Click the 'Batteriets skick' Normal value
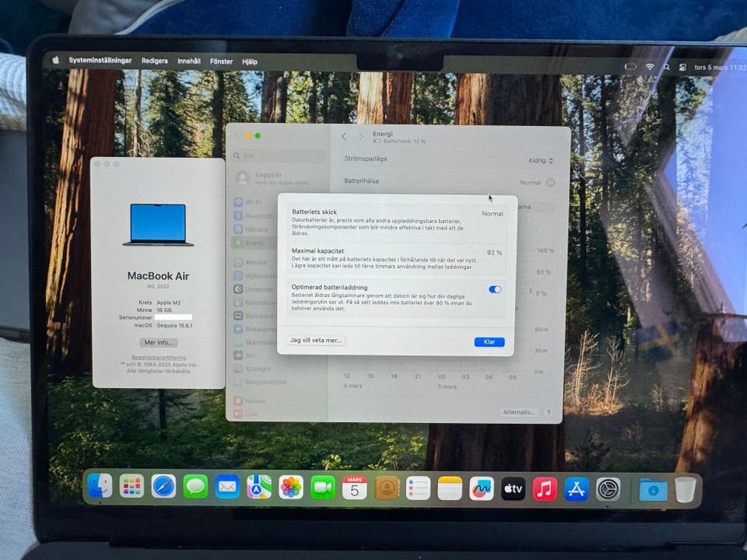The width and height of the screenshot is (747, 560). pos(492,214)
